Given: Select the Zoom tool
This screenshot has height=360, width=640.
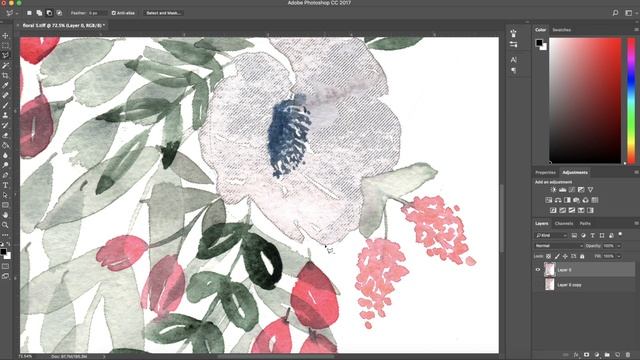Looking at the screenshot, I should pos(5,225).
